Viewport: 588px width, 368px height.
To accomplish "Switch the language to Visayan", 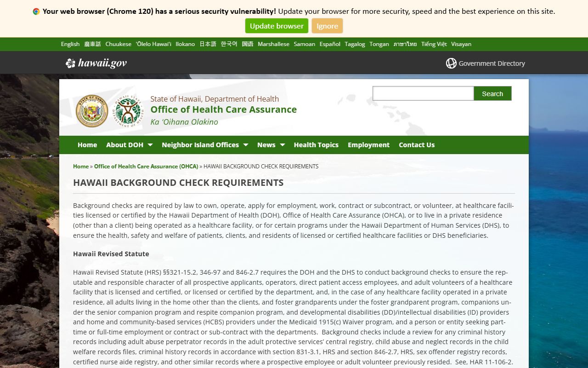I will (461, 44).
